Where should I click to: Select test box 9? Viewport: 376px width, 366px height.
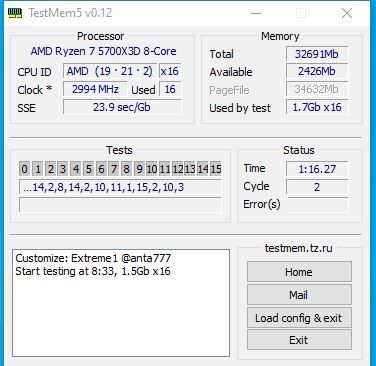pyautogui.click(x=139, y=169)
